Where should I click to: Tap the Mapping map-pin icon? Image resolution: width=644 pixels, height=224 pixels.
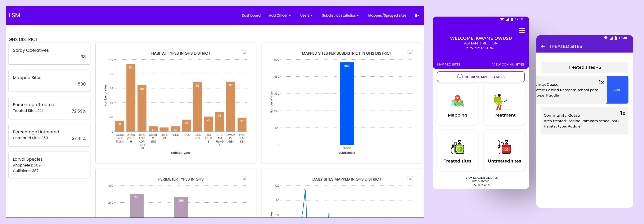click(457, 101)
